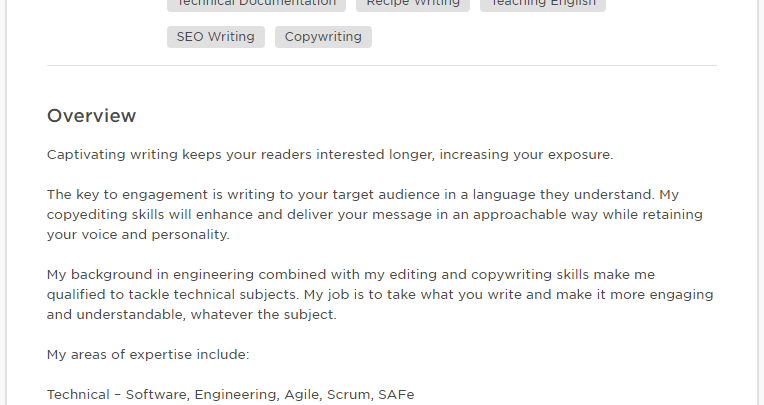Click the 'and understandable, whatever the subject' line
This screenshot has height=405, width=764.
(192, 315)
